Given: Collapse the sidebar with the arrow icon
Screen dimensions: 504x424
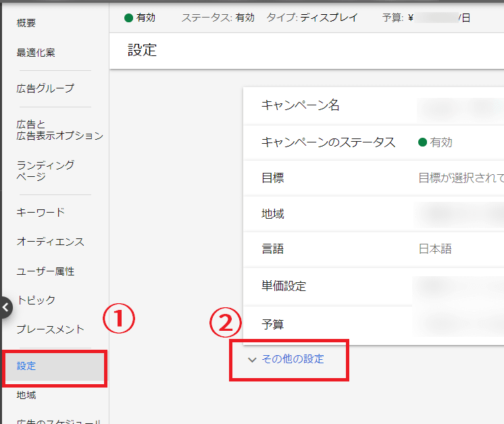Looking at the screenshot, I should pyautogui.click(x=5, y=307).
